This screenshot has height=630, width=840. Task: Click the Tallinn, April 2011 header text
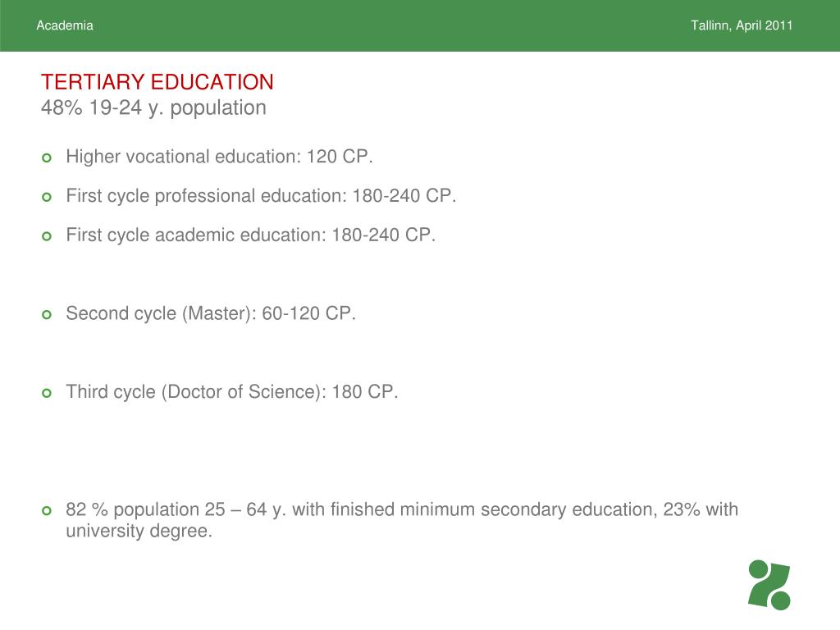[742, 25]
